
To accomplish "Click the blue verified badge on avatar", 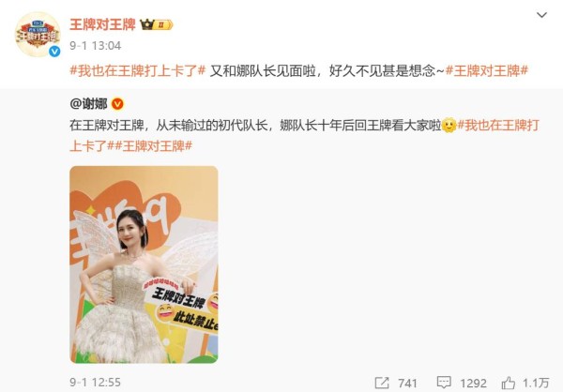I will 54,52.
